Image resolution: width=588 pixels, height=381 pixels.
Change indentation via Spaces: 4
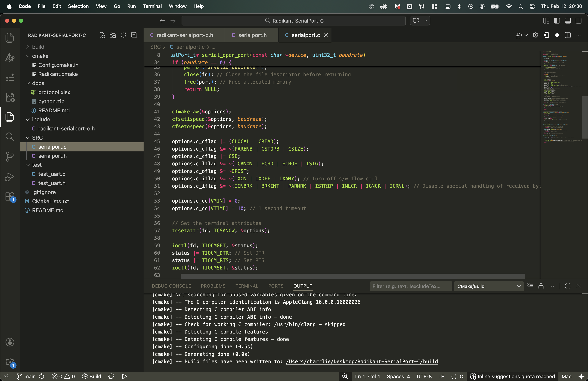(x=398, y=376)
